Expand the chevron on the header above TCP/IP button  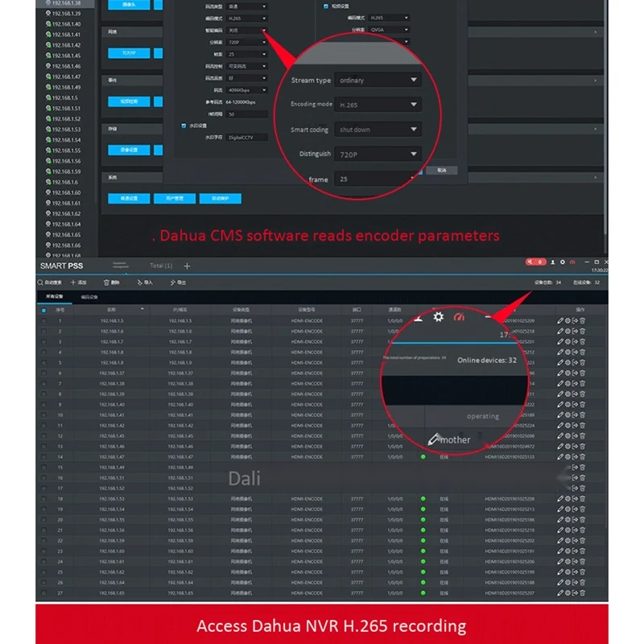click(x=596, y=32)
